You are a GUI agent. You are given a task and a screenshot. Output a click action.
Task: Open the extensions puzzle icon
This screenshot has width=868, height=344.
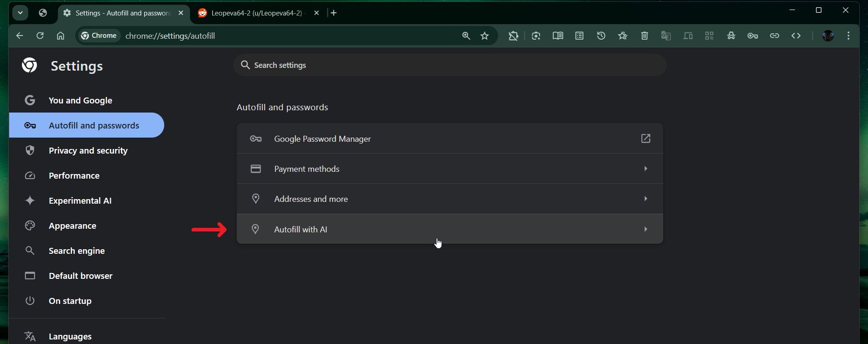[513, 36]
